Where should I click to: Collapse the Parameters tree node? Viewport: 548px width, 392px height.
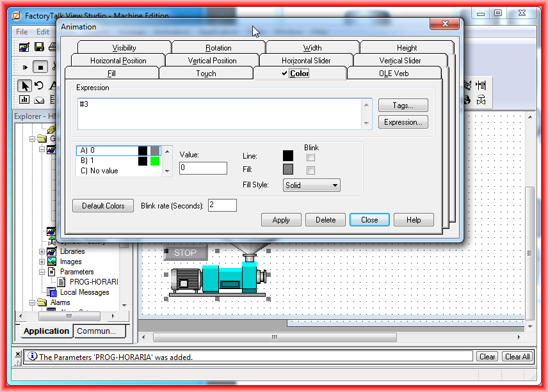[42, 272]
